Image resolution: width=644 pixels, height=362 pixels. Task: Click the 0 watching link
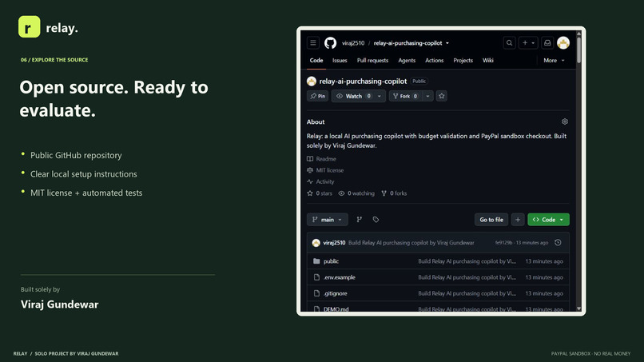(356, 193)
